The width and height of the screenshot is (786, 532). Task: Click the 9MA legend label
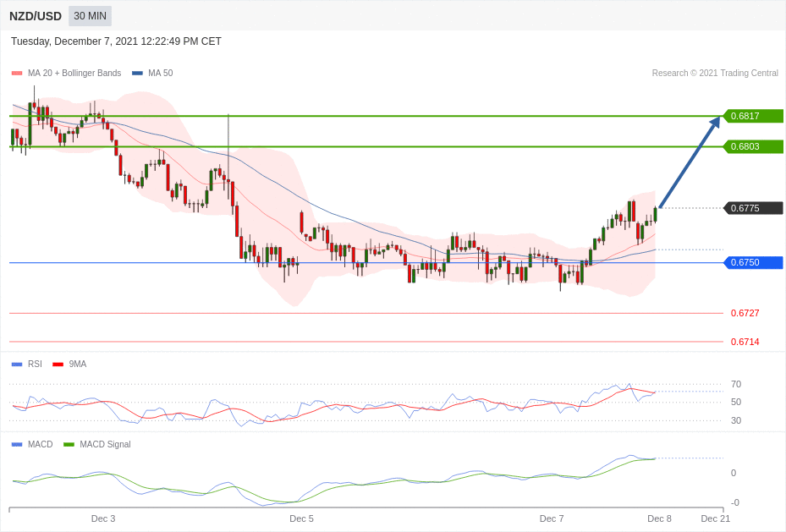coord(78,365)
